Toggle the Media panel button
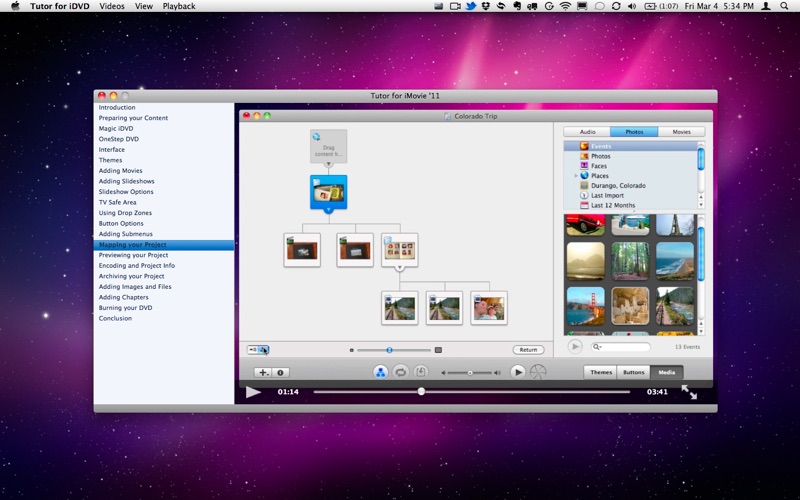This screenshot has height=500, width=800. click(666, 372)
